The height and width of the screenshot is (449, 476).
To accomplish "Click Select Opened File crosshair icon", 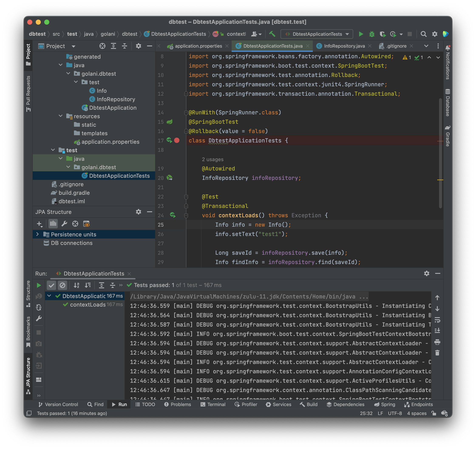I will 102,46.
